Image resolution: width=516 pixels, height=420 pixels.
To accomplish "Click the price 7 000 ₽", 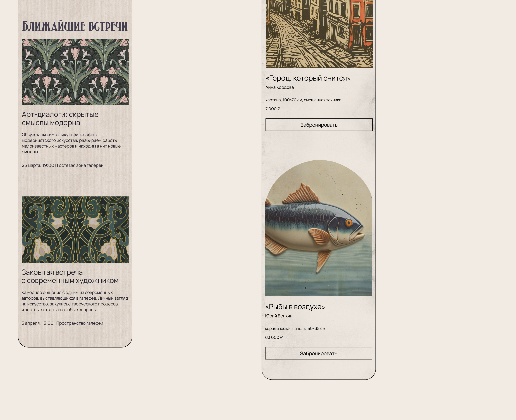I will point(273,109).
